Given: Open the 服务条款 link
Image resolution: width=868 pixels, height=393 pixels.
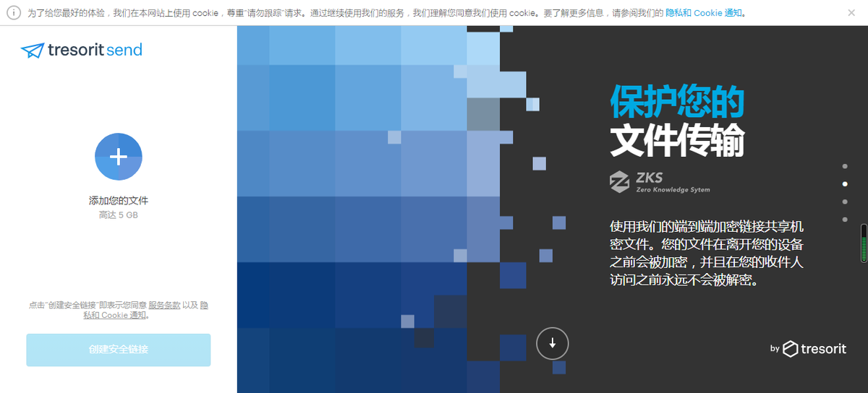Looking at the screenshot, I should click(x=164, y=305).
